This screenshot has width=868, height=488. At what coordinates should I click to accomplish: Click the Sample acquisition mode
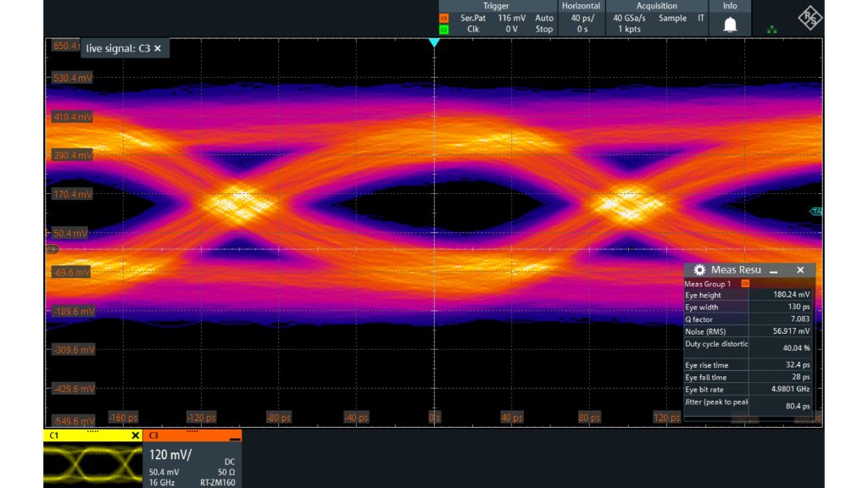coord(672,19)
